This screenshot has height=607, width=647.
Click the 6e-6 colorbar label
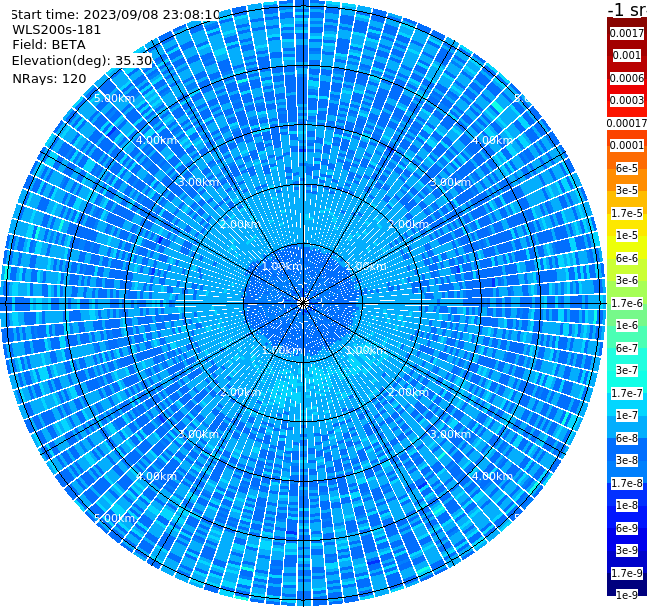coord(627,258)
